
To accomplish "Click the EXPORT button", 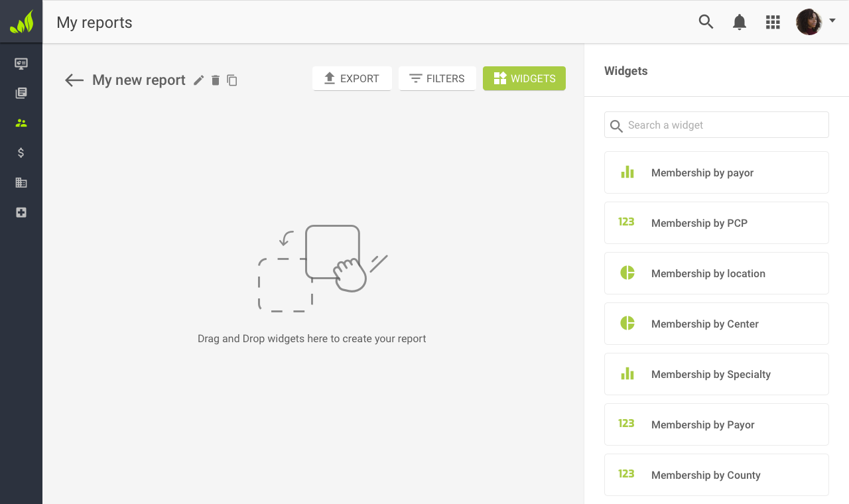I will pyautogui.click(x=352, y=78).
